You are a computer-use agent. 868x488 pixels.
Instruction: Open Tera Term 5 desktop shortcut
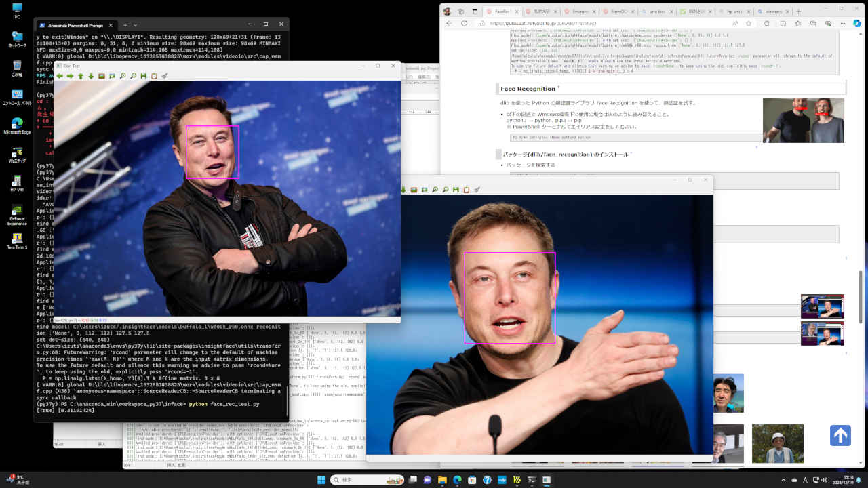(x=17, y=239)
